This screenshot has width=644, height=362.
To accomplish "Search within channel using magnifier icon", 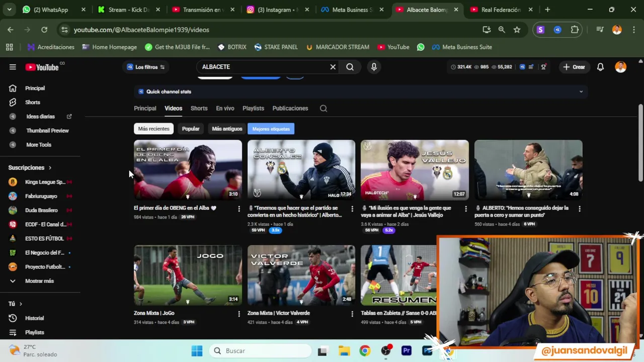I will [x=324, y=108].
